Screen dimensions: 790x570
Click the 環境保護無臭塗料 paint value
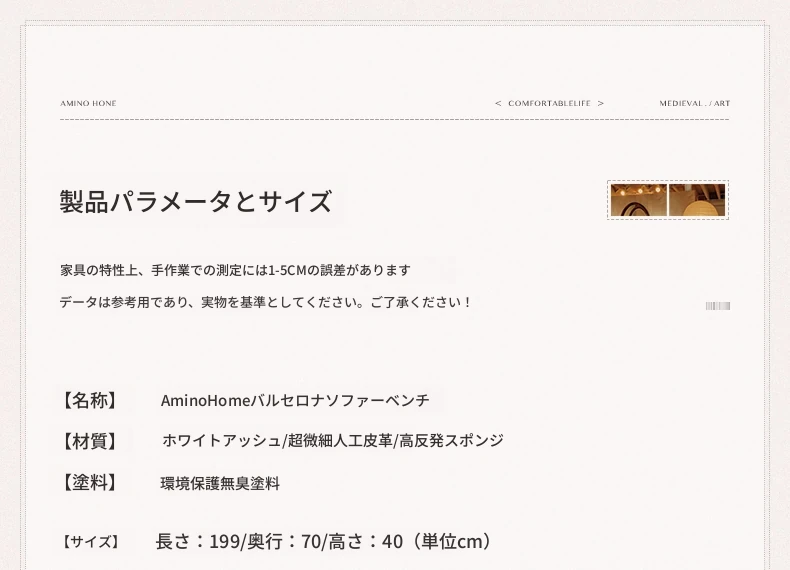(220, 484)
